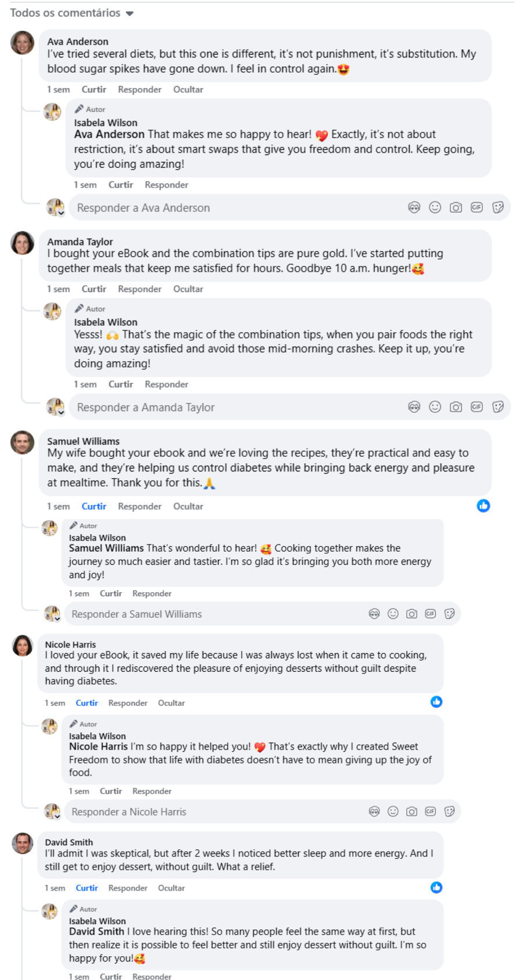Click David Smith's profile picture
Image resolution: width=523 pixels, height=980 pixels.
pos(23,844)
